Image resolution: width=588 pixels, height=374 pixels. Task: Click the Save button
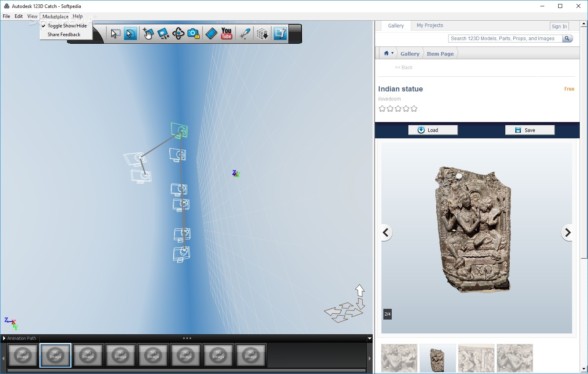pos(530,130)
